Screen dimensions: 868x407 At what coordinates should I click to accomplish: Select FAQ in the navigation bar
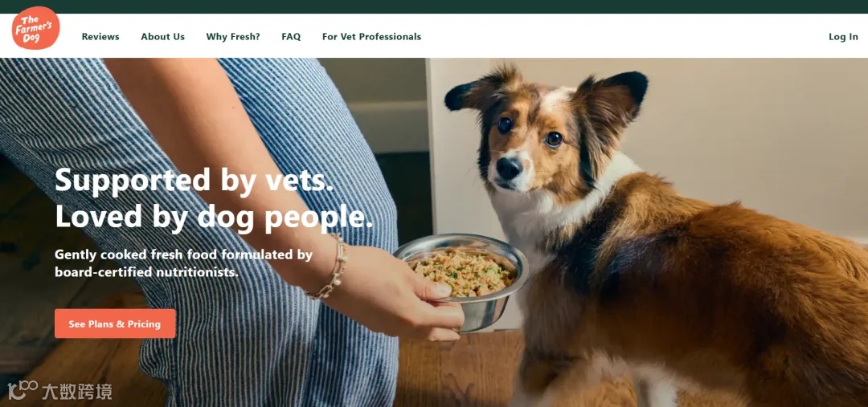coord(291,36)
